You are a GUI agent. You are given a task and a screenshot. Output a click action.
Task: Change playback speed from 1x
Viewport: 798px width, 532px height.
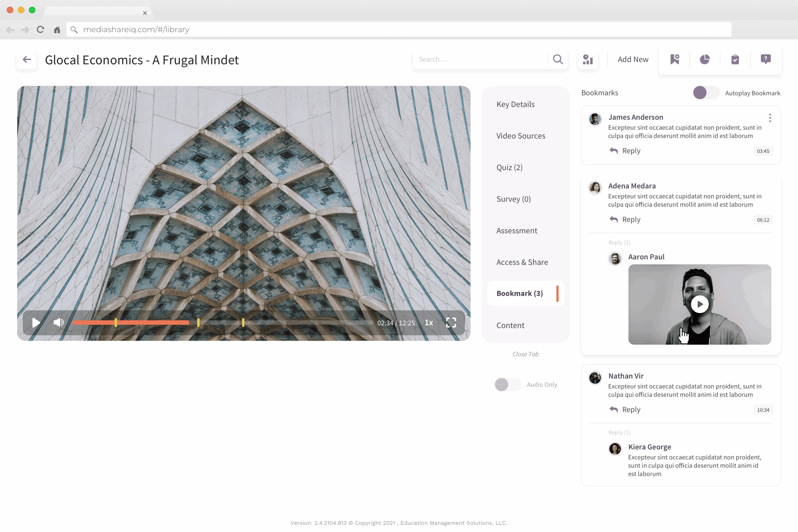429,323
